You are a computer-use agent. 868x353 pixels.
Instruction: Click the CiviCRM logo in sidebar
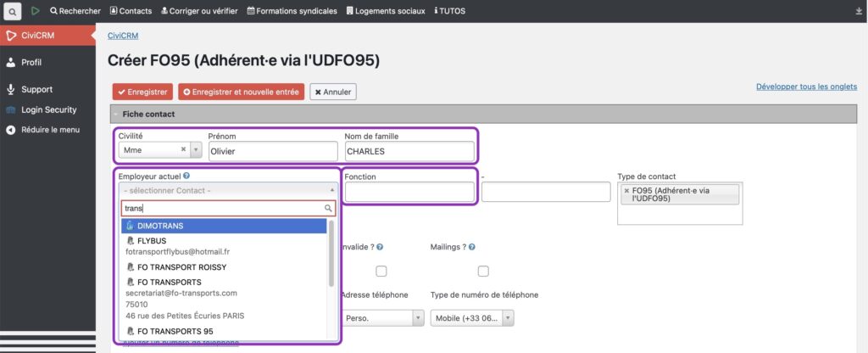tap(12, 36)
